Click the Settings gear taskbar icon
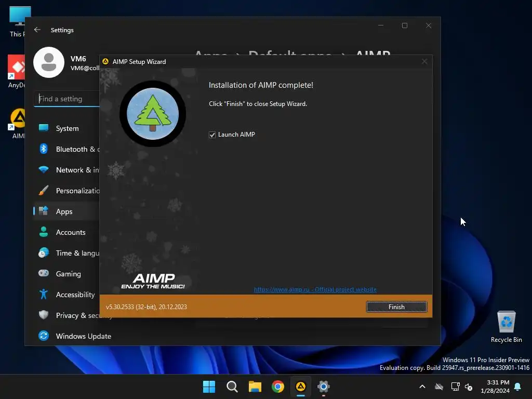Screen dimensions: 532x399 [324, 387]
